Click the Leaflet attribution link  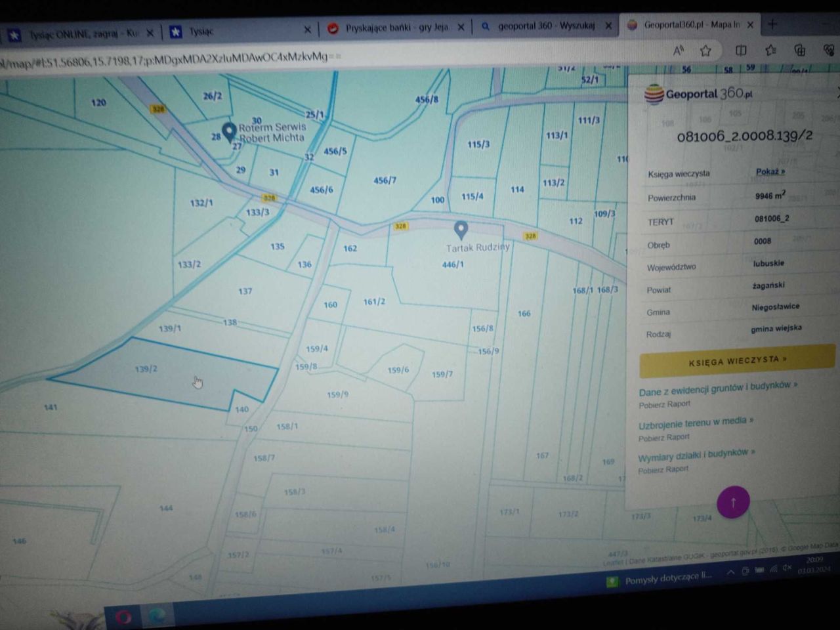coord(612,562)
